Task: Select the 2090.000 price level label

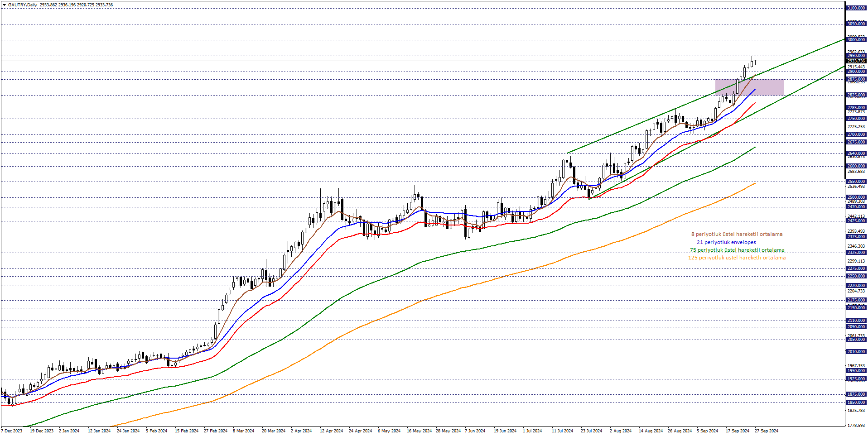Action: click(x=856, y=327)
